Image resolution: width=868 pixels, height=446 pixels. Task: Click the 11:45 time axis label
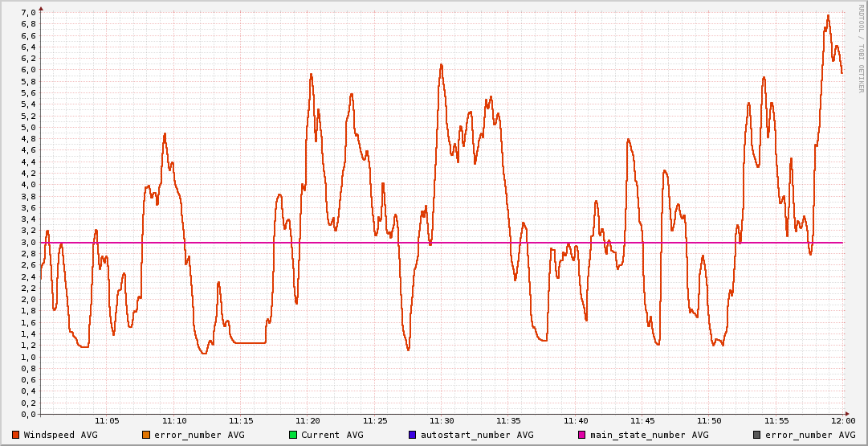[642, 421]
